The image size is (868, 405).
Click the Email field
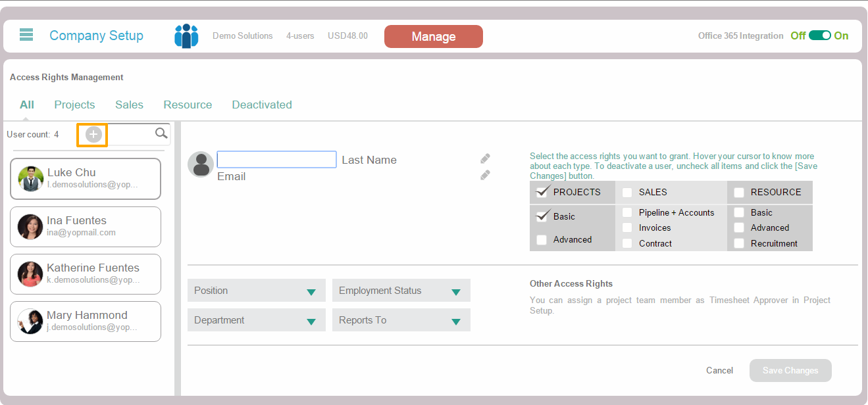[x=232, y=176]
